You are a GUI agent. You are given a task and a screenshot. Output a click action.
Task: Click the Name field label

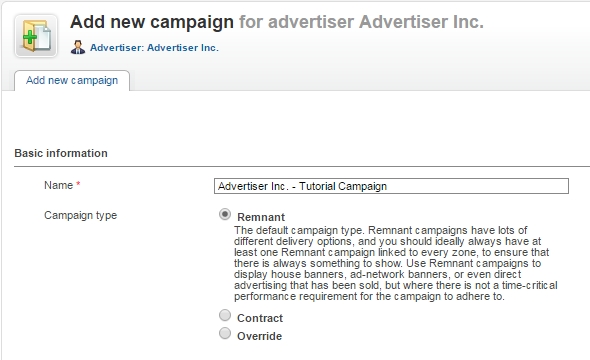(58, 185)
